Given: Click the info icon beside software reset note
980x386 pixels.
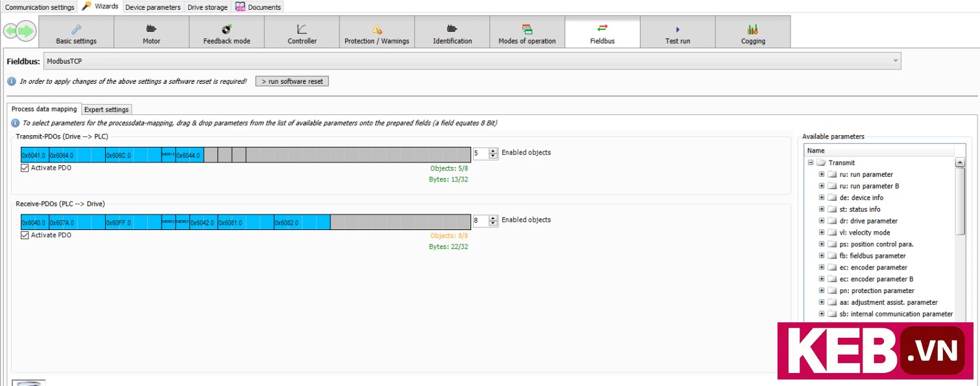Looking at the screenshot, I should pos(11,82).
